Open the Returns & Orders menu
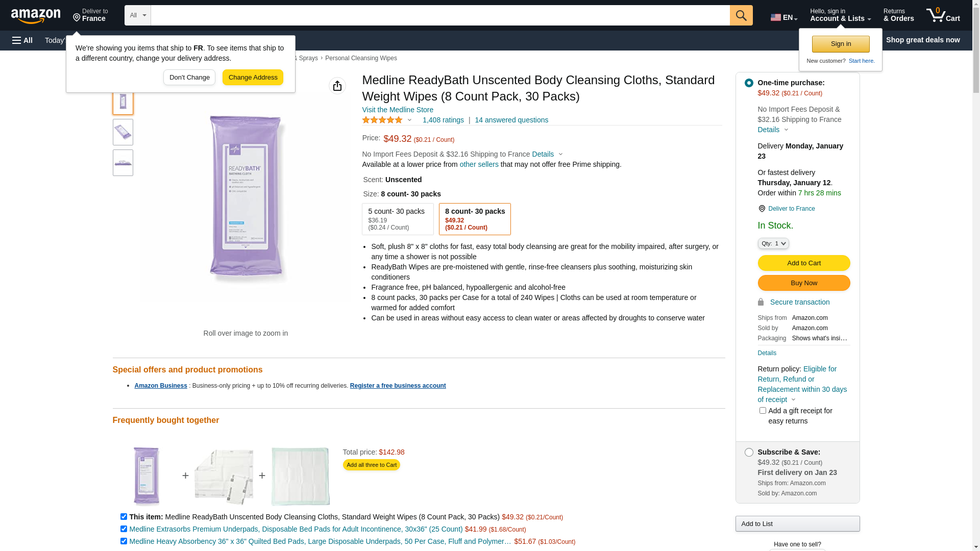This screenshot has height=551, width=980. 898,15
